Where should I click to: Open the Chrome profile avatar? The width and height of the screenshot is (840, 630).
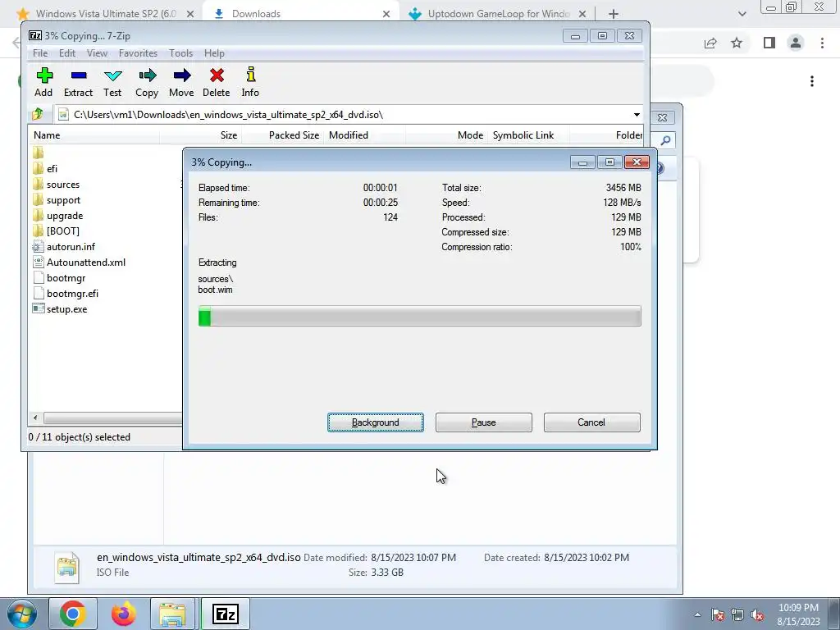796,43
